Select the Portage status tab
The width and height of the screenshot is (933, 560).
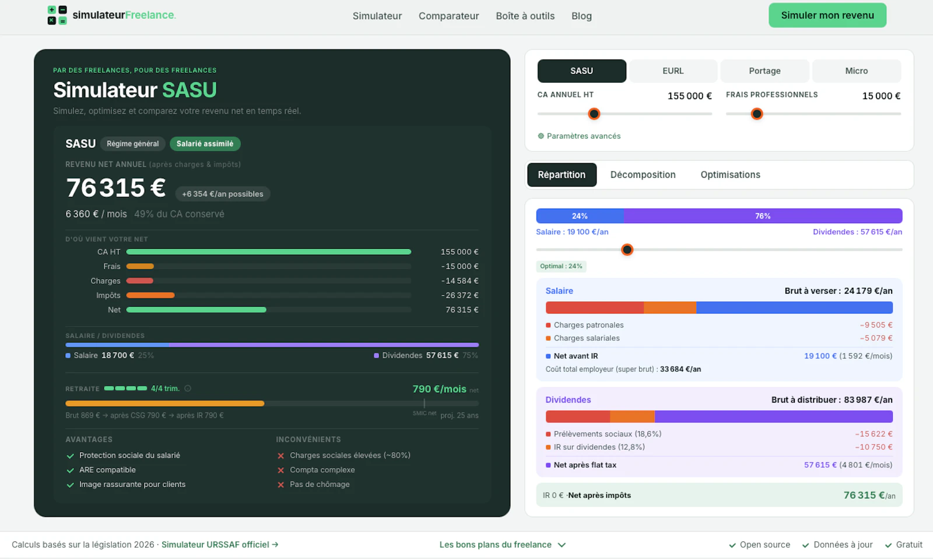[x=764, y=71]
